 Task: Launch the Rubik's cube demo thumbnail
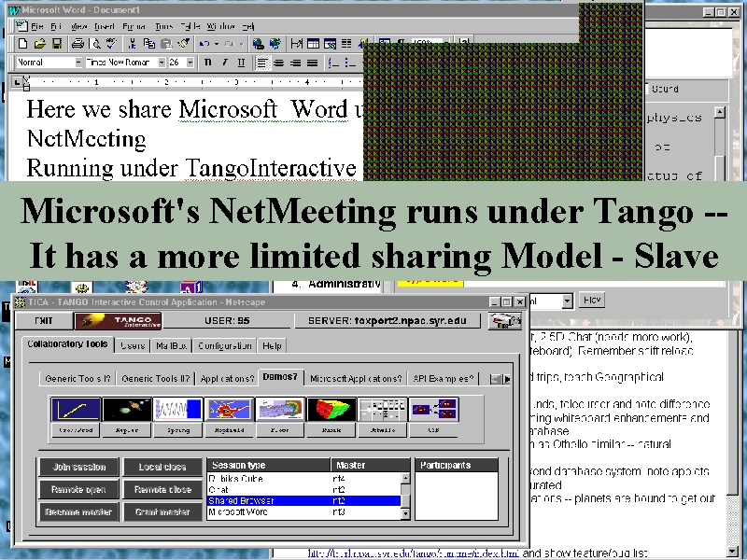[331, 410]
